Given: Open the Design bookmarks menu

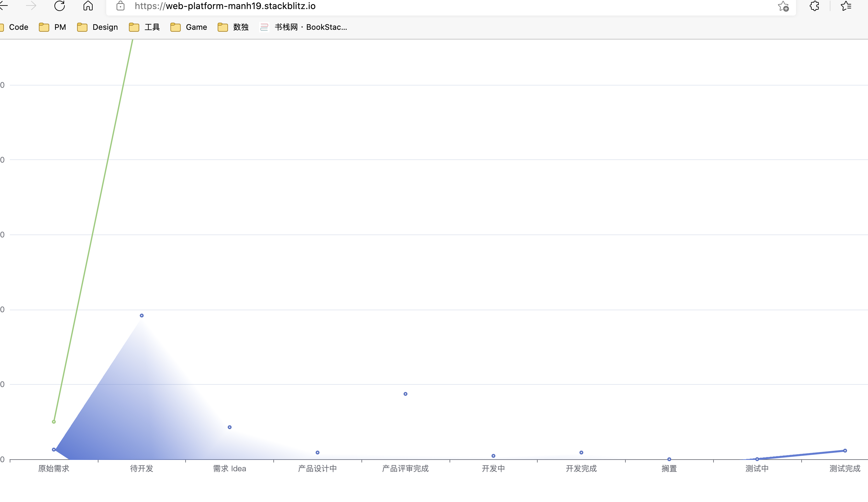Looking at the screenshot, I should [97, 27].
